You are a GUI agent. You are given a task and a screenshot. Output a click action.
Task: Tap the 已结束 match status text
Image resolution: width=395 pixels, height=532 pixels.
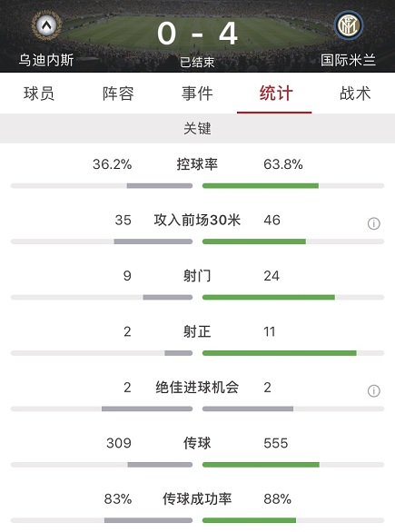(197, 62)
